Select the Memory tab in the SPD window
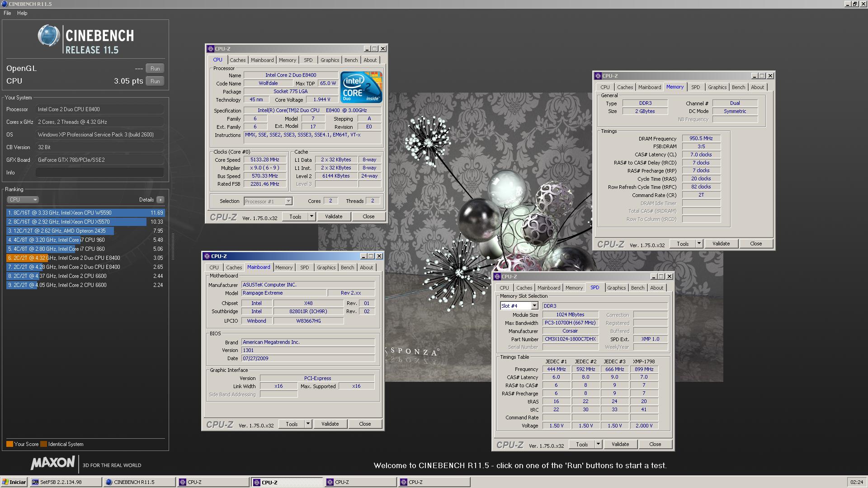 [x=574, y=288]
